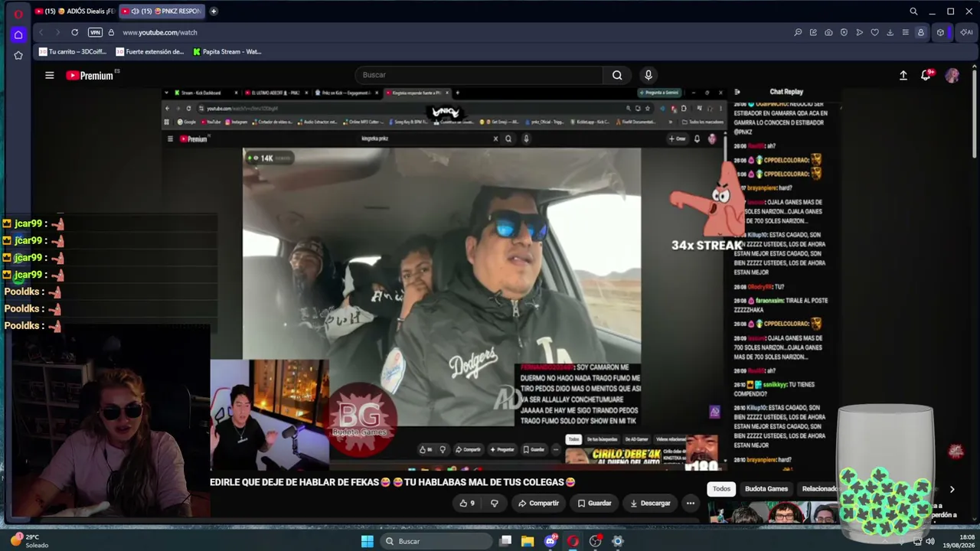Click the Descargar download button
This screenshot has height=551, width=980.
(650, 503)
